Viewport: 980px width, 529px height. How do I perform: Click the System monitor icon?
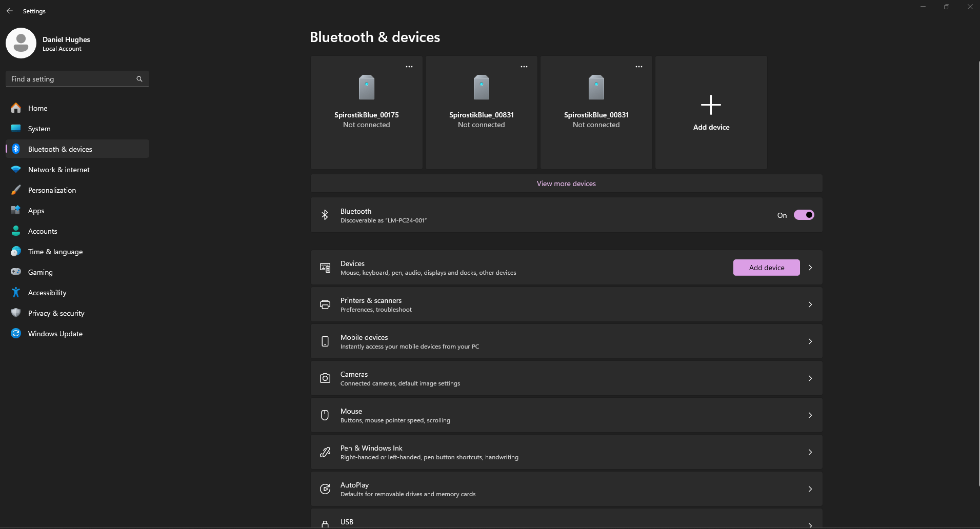[16, 128]
